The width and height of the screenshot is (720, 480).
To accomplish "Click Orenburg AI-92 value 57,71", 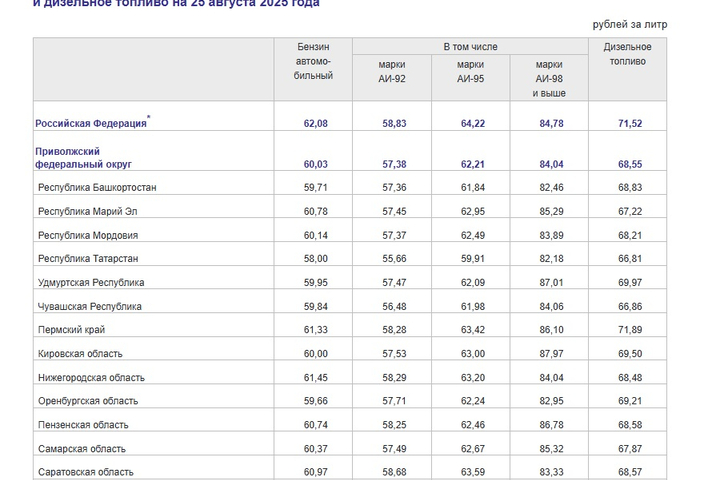I will click(394, 401).
